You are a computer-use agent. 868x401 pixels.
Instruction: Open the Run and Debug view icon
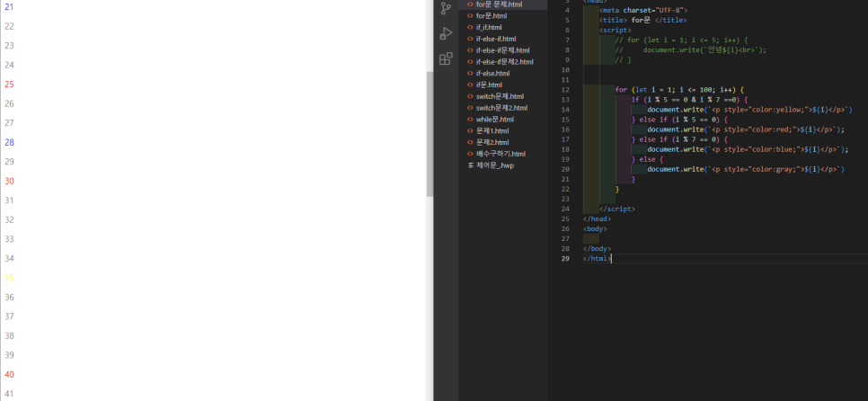point(446,33)
